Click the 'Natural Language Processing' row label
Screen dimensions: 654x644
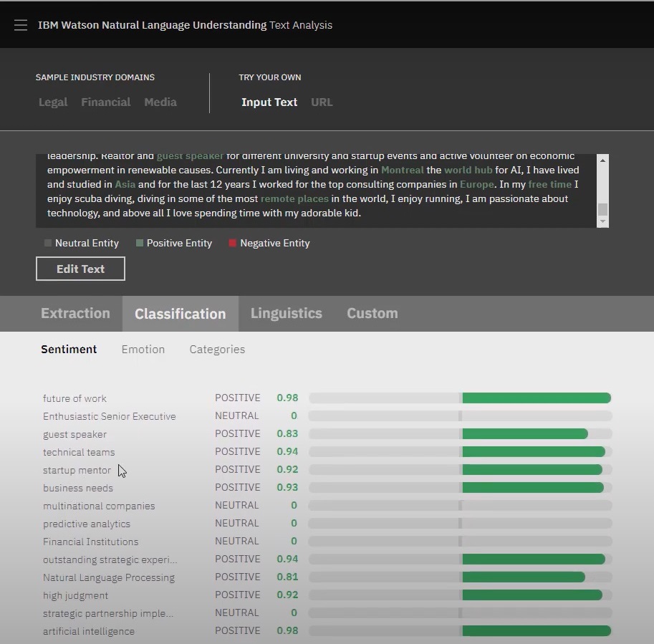(109, 577)
